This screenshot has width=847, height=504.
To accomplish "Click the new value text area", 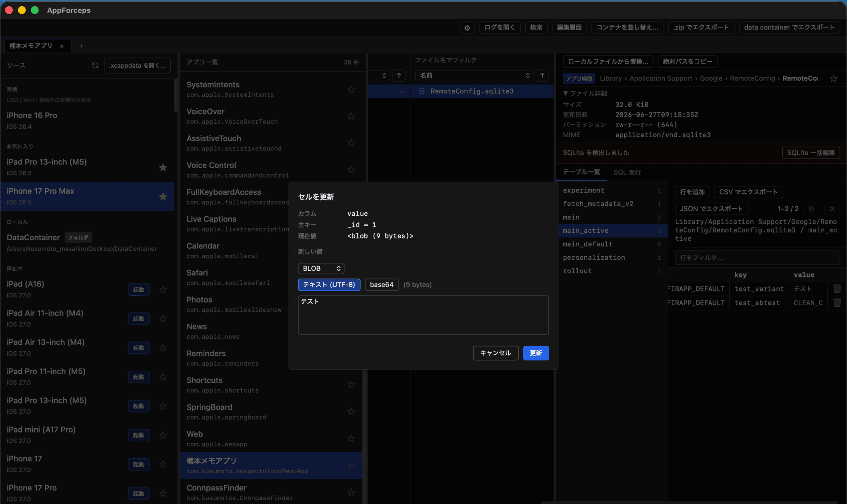I will click(423, 315).
